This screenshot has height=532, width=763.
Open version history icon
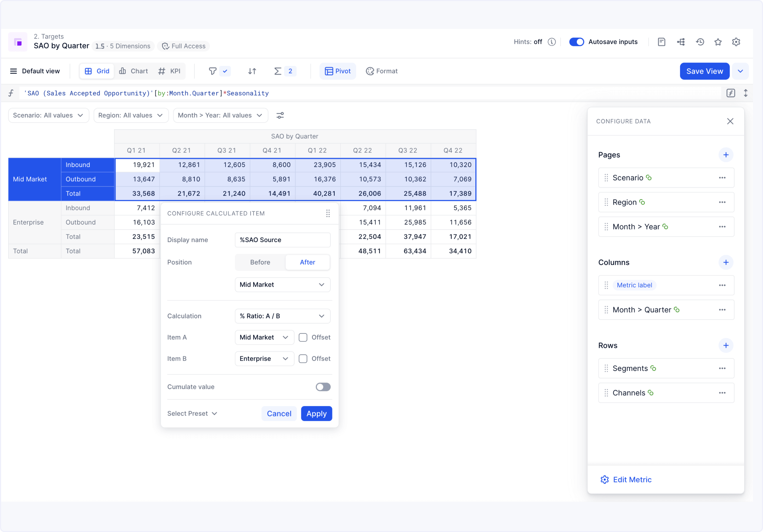700,42
